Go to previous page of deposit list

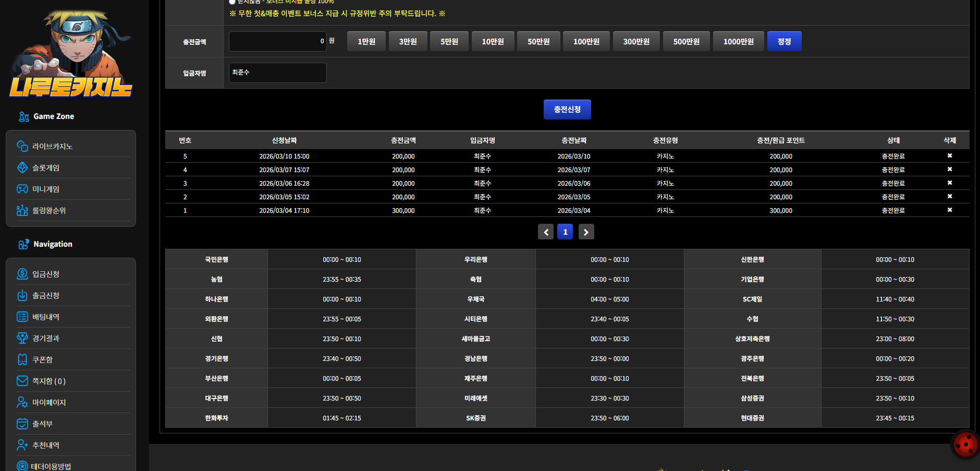(546, 232)
